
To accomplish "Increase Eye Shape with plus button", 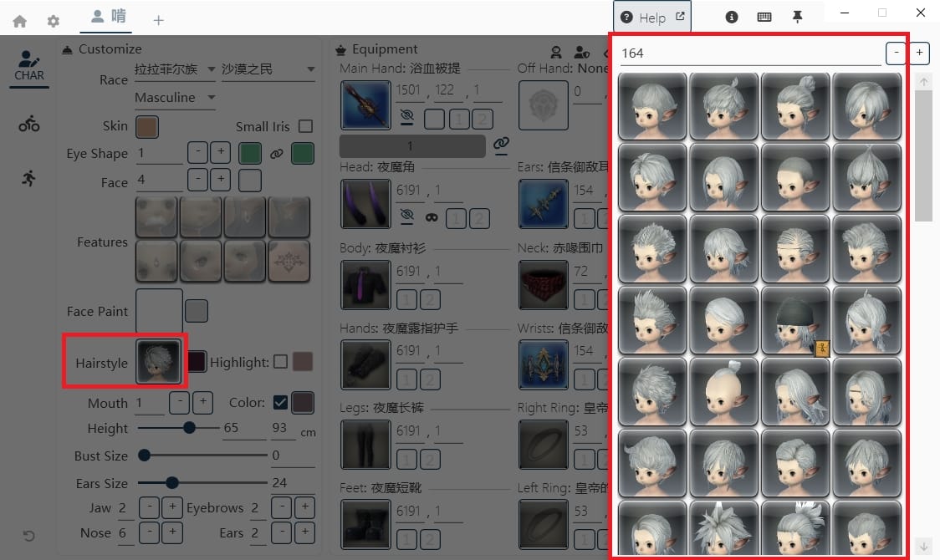I will click(221, 152).
